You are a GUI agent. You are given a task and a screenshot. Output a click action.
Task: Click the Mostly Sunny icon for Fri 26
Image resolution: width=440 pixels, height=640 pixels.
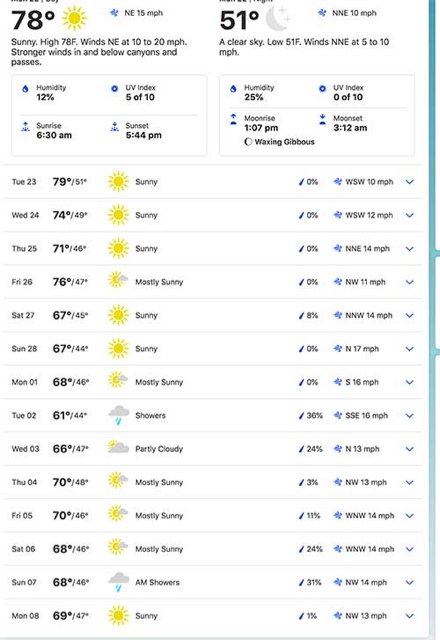tap(118, 281)
